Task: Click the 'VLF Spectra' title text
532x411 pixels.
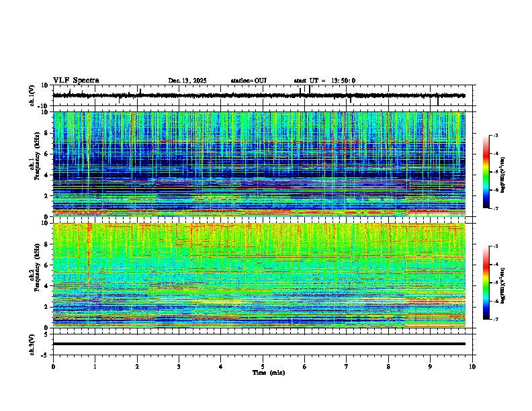Action: [76, 81]
